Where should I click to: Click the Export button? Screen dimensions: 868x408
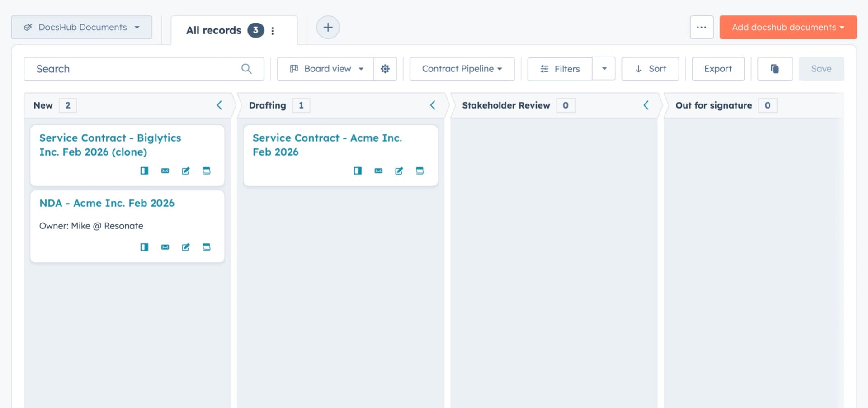(x=718, y=69)
